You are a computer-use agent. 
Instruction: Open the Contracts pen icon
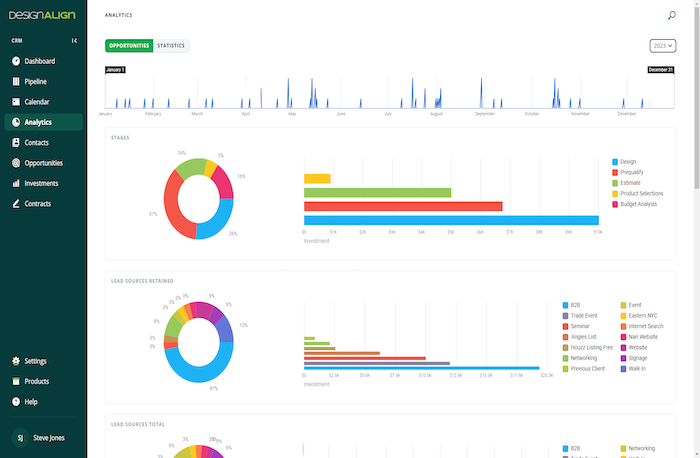16,204
